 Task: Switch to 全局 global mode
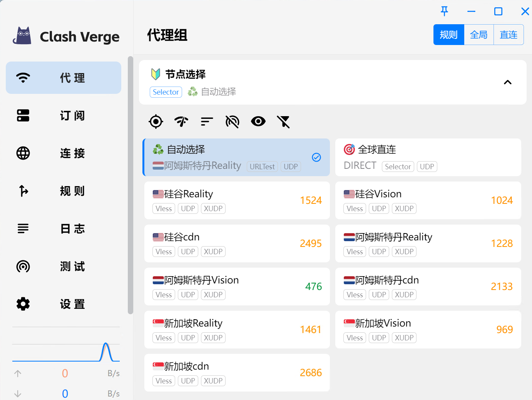(x=478, y=35)
